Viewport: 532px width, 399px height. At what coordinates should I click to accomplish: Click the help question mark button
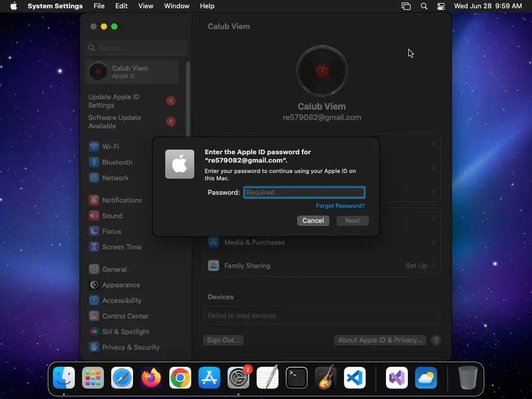pos(436,340)
